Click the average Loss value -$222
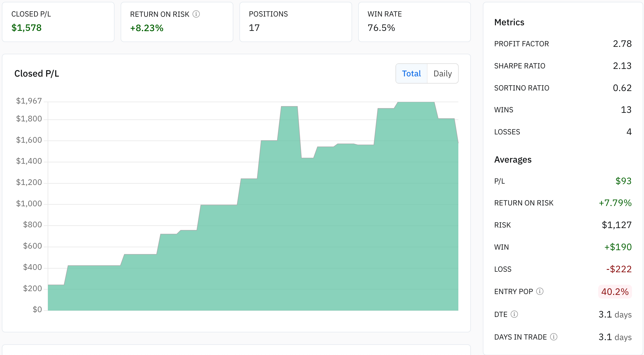 (619, 269)
